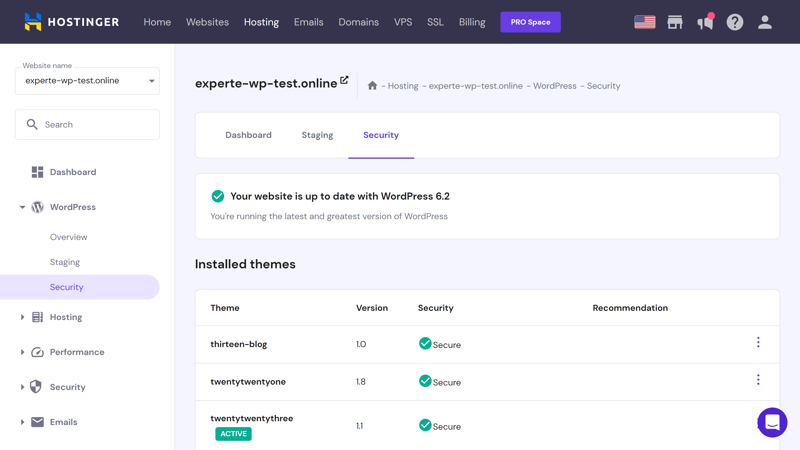Expand the Hosting section in sidebar

22,317
